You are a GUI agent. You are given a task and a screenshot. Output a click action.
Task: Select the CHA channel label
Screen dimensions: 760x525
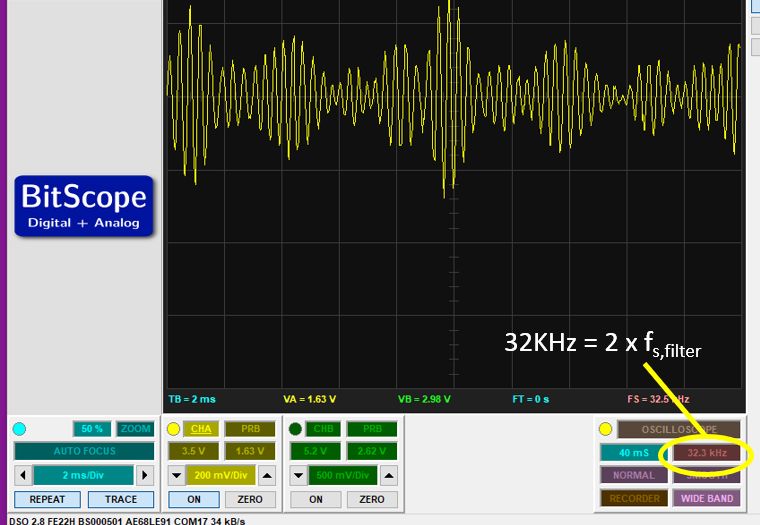pyautogui.click(x=201, y=429)
